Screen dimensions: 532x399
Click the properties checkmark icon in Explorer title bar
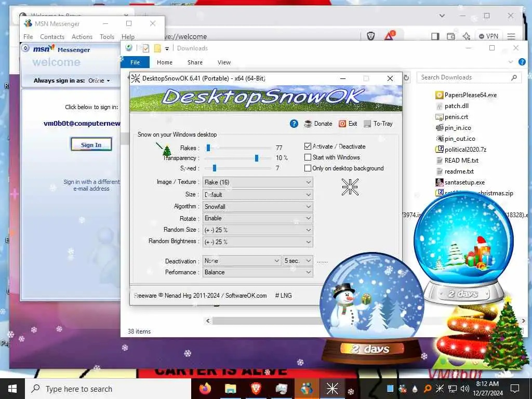click(146, 48)
